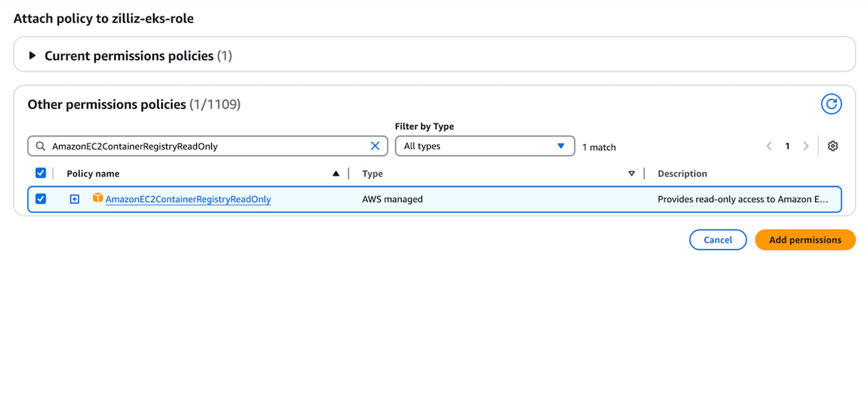Open the Filter by Type dropdown
This screenshot has width=868, height=406.
pos(485,146)
